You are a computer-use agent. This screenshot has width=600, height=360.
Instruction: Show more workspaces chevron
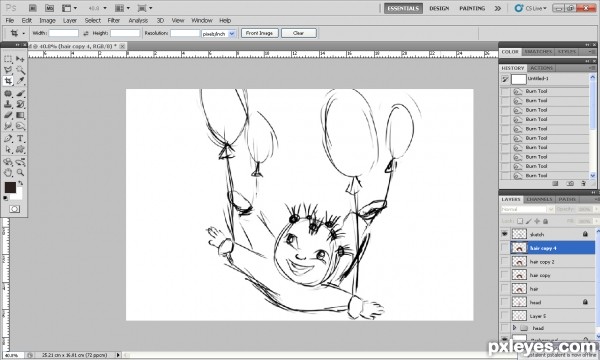(497, 8)
